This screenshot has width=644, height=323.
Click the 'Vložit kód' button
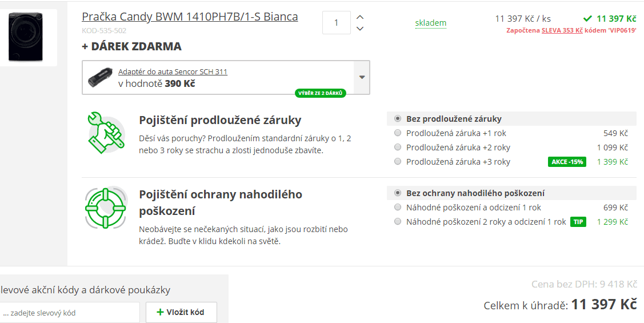click(181, 312)
